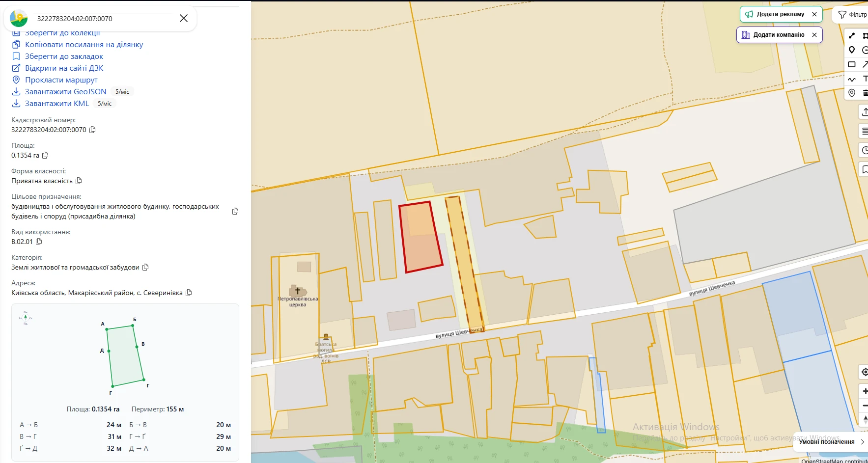
Task: Copy the area value 0.1354 га
Action: tap(45, 155)
